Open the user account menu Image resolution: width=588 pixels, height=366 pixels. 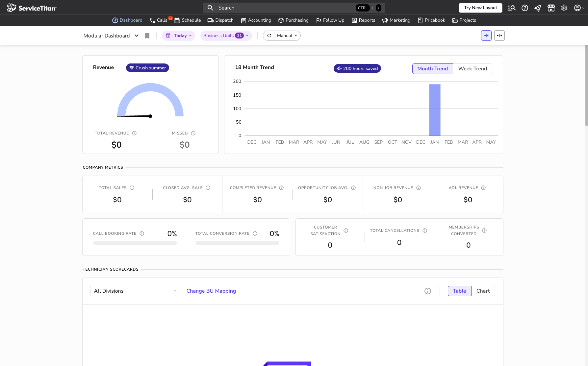click(579, 8)
